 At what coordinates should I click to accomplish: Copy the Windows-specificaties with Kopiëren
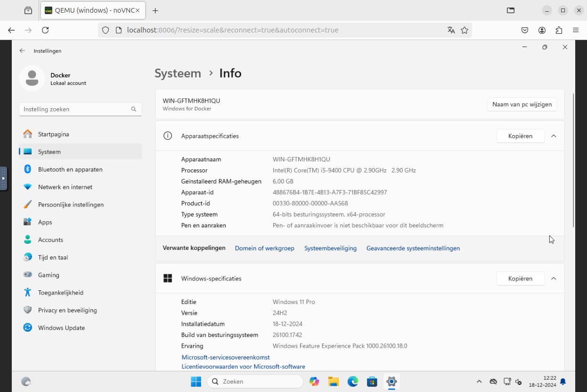click(x=520, y=279)
